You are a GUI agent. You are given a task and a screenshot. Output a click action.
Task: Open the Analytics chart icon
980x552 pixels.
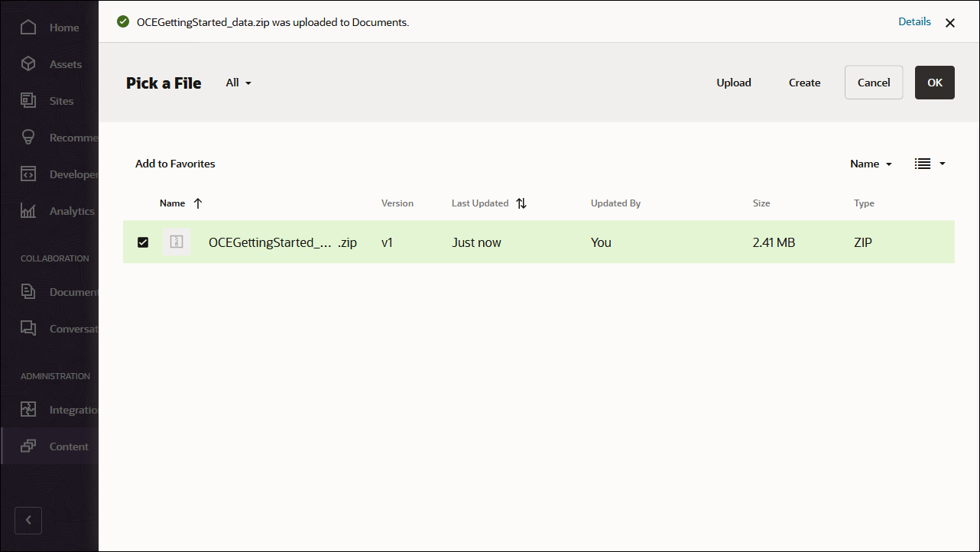[28, 210]
